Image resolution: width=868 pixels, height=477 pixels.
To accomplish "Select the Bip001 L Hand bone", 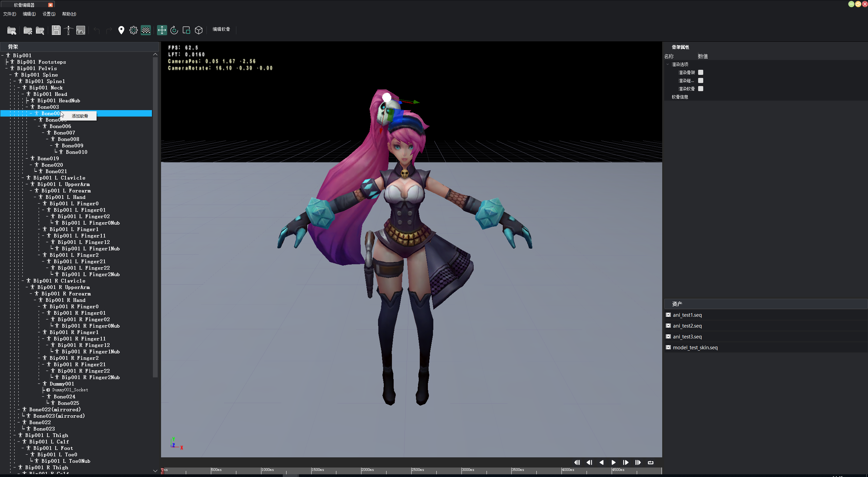I will pyautogui.click(x=65, y=197).
